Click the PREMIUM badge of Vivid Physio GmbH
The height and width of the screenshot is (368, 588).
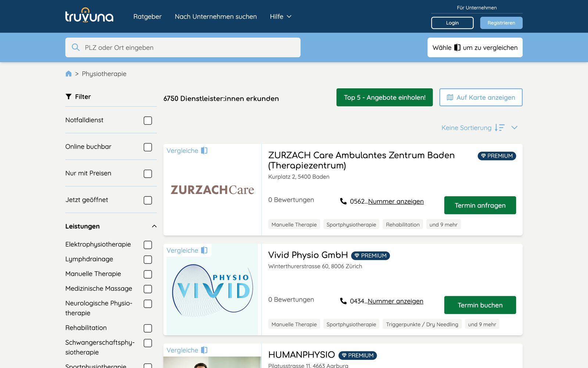(x=370, y=256)
